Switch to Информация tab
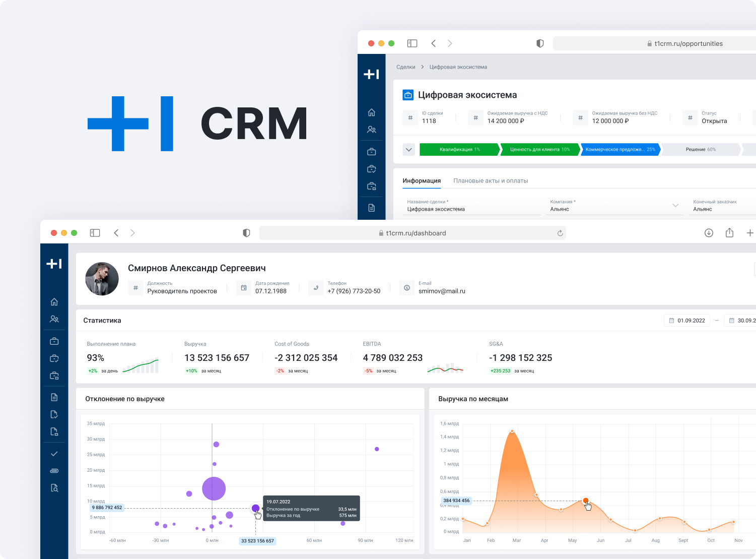Image resolution: width=756 pixels, height=559 pixels. point(422,181)
